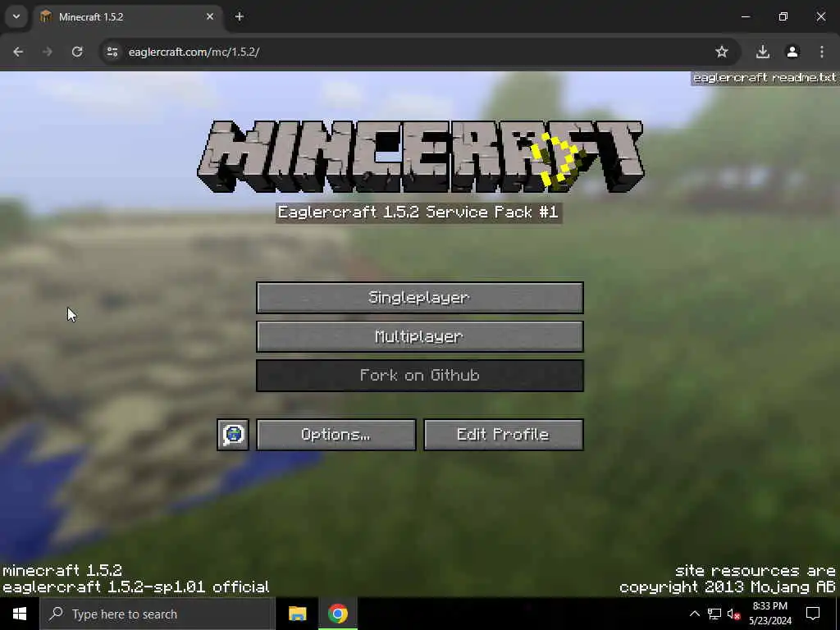Open File Explorer from the taskbar

pyautogui.click(x=297, y=614)
